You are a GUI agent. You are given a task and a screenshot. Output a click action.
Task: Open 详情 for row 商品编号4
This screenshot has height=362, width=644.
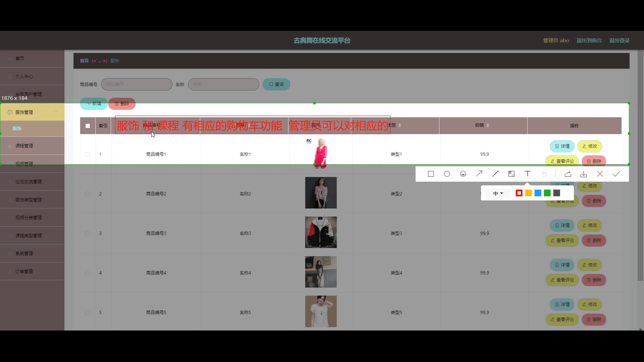click(562, 265)
